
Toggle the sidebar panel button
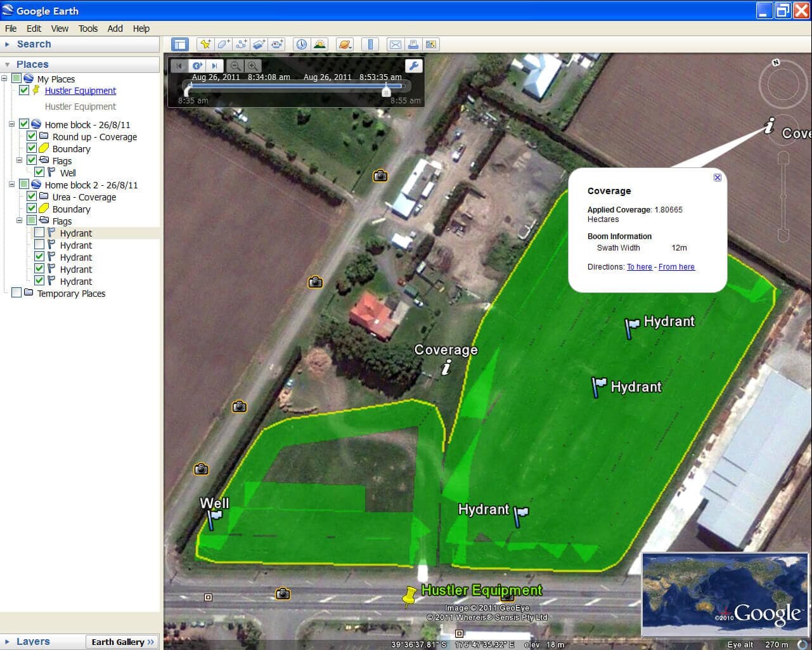(x=180, y=44)
